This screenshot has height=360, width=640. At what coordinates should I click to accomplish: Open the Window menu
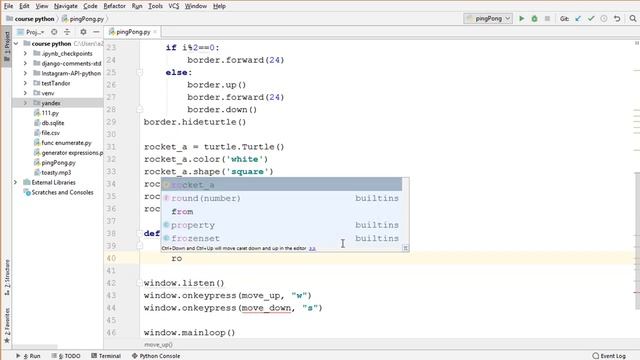tap(196, 6)
